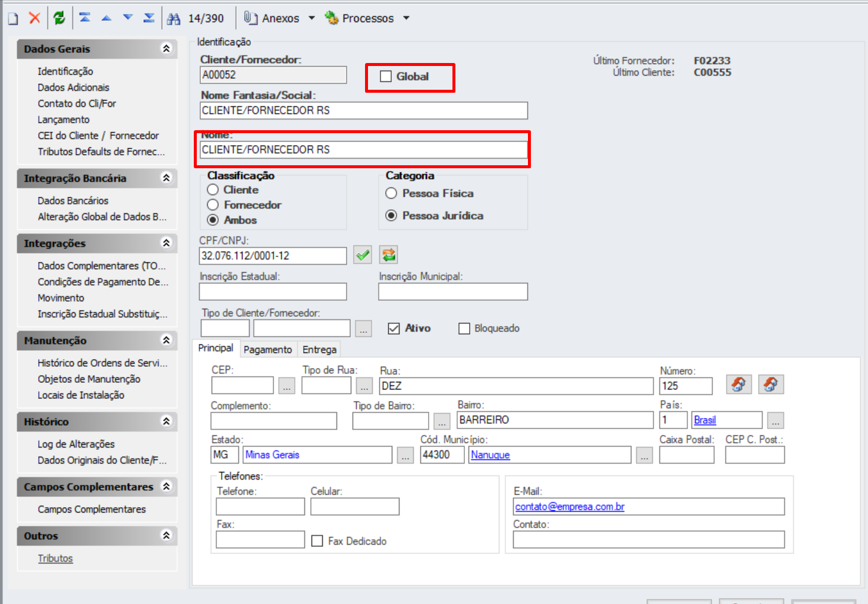Open País lookup ellipsis button

coord(775,420)
